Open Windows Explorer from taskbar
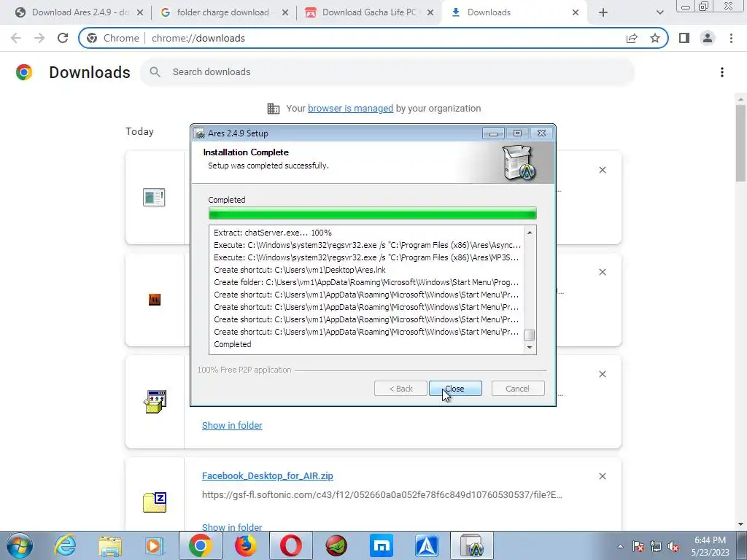Viewport: 747px width, 560px height. point(110,545)
